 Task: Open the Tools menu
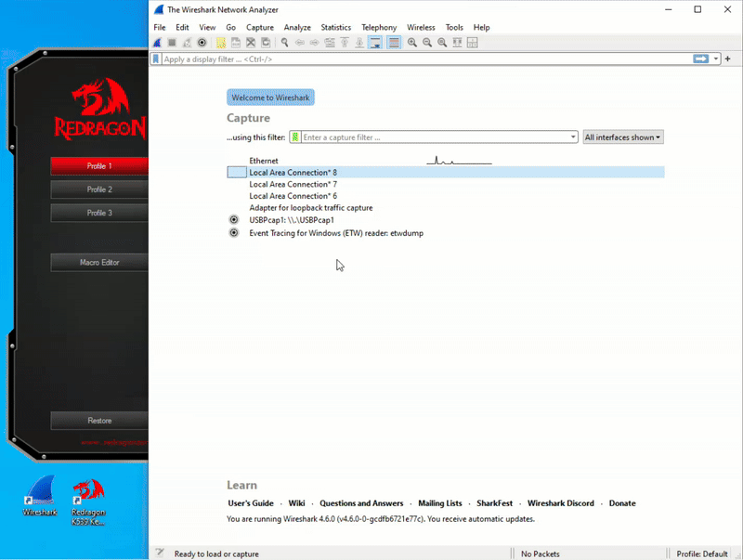454,28
